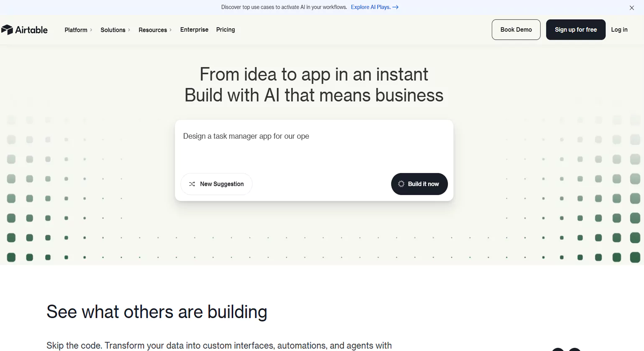Click the arrow icon after Explore AI Plays
644x351 pixels.
point(396,7)
